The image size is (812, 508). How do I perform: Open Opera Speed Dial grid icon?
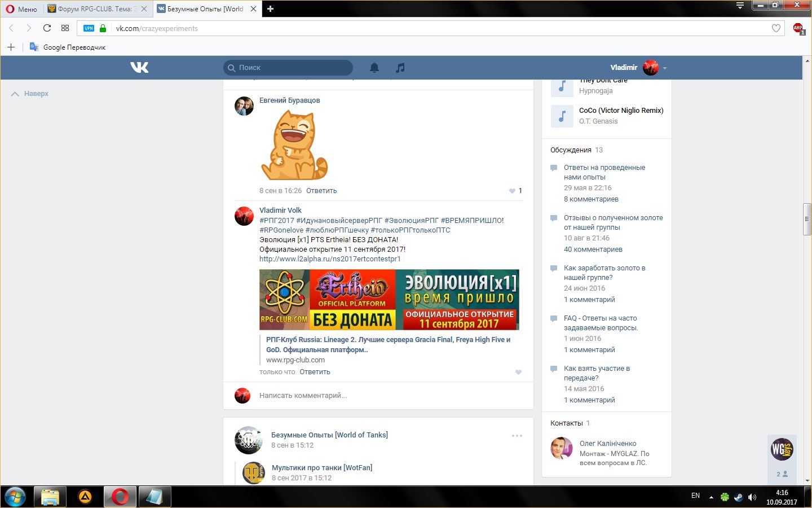pyautogui.click(x=65, y=28)
